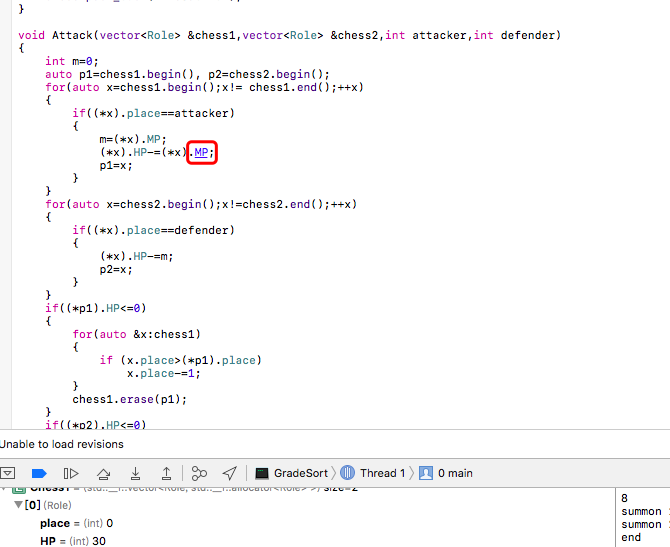Click the Thread 1 thread icon
The width and height of the screenshot is (670, 547).
(x=347, y=473)
